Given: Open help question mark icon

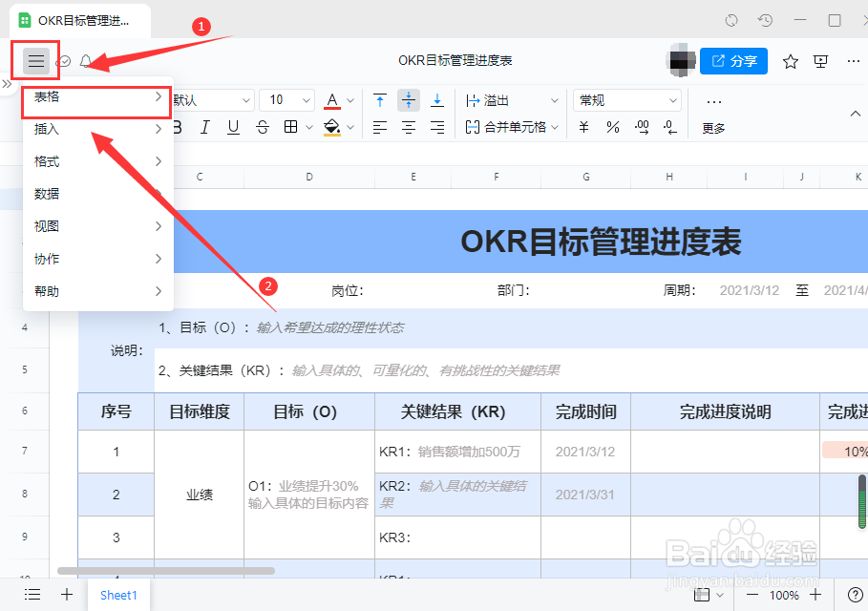Looking at the screenshot, I should point(856,596).
